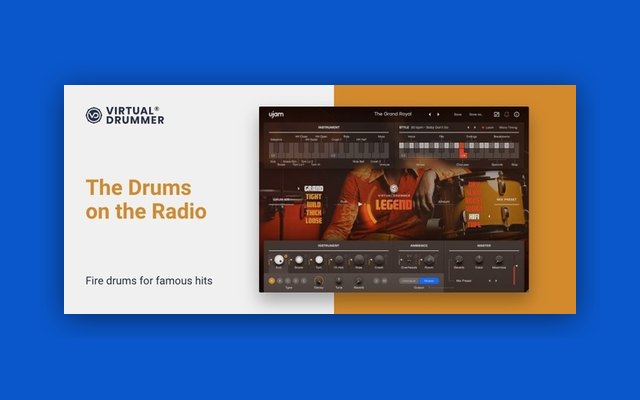The height and width of the screenshot is (400, 640).
Task: Go to the next style with the right arrow
Action: point(475,128)
